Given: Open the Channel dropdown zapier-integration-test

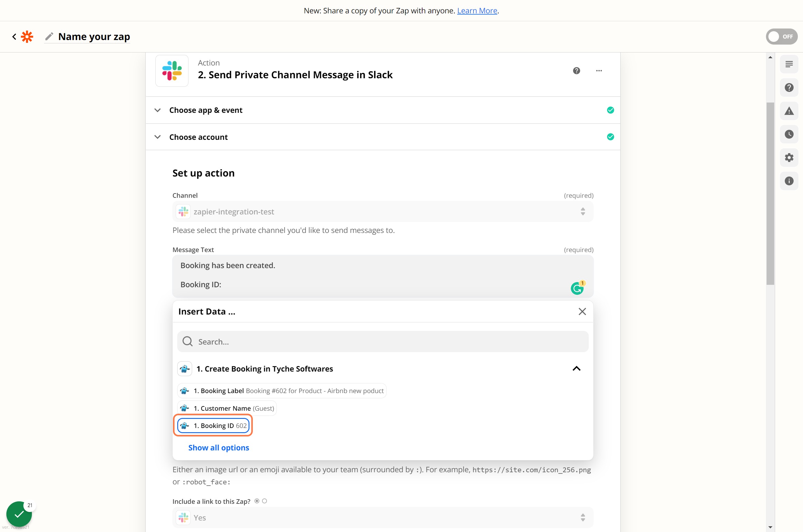Looking at the screenshot, I should point(383,212).
